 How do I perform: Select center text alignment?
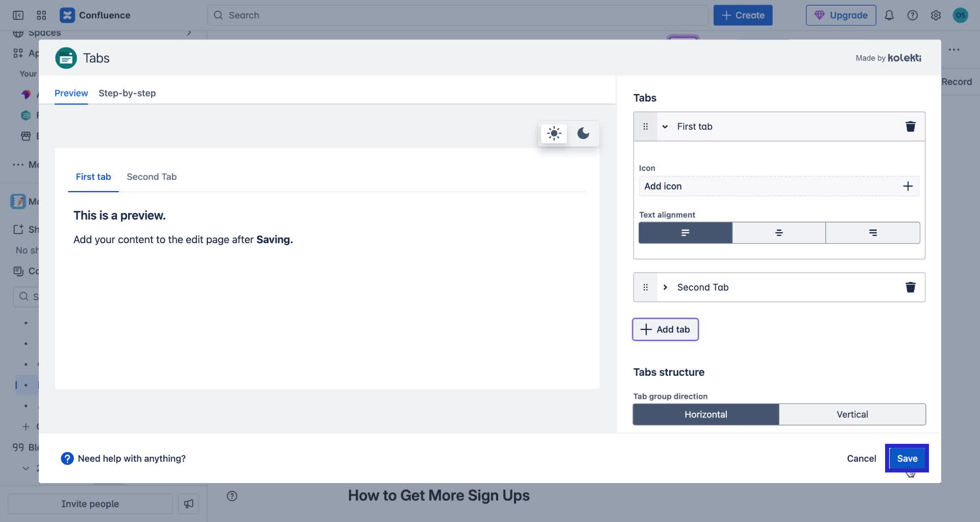coord(778,232)
